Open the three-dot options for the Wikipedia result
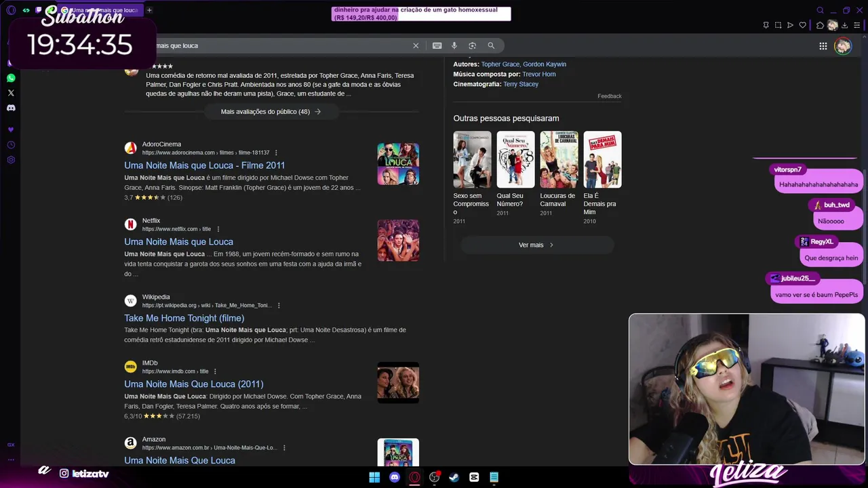Image resolution: width=868 pixels, height=488 pixels. [x=279, y=306]
